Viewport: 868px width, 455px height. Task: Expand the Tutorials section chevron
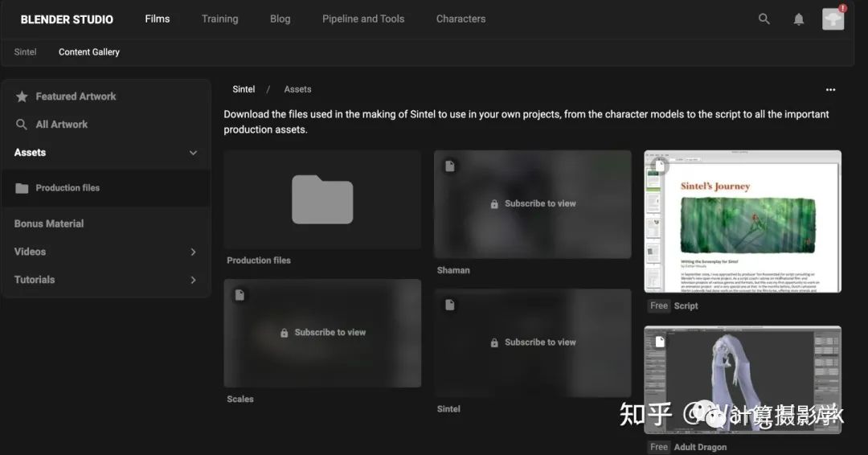click(193, 280)
